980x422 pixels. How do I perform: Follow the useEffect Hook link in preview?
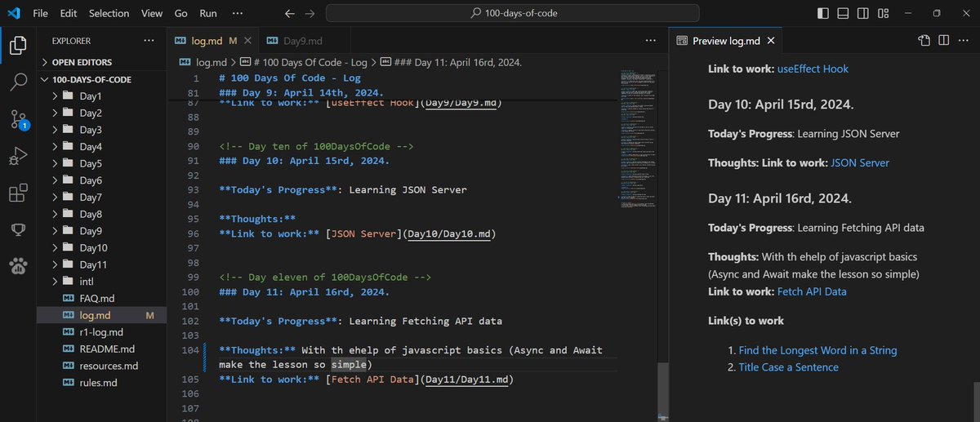click(x=813, y=69)
